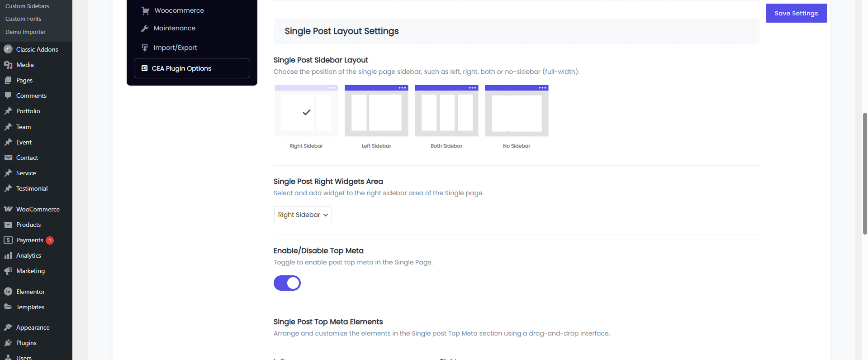The image size is (868, 360).
Task: Click the Analytics bar chart icon
Action: pyautogui.click(x=8, y=255)
